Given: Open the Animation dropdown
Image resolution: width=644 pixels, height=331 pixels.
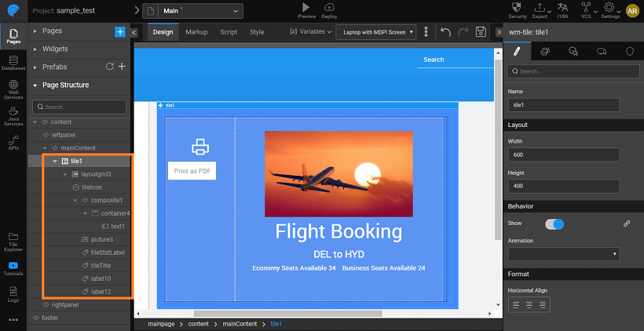Looking at the screenshot, I should 563,254.
